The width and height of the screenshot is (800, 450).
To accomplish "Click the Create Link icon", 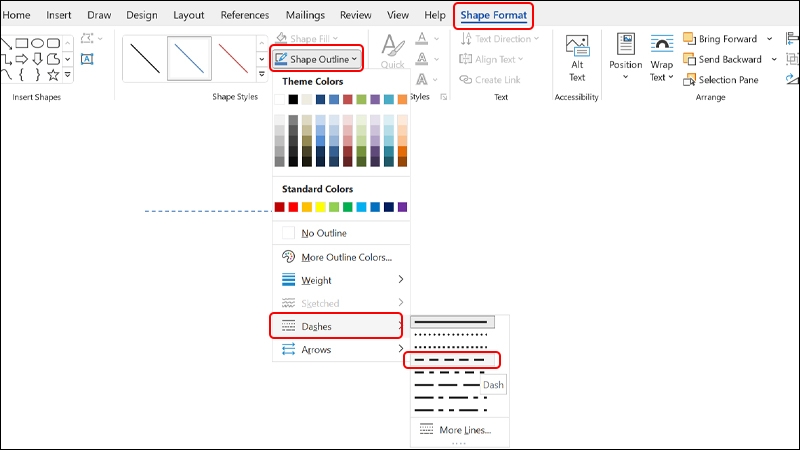I will 465,80.
